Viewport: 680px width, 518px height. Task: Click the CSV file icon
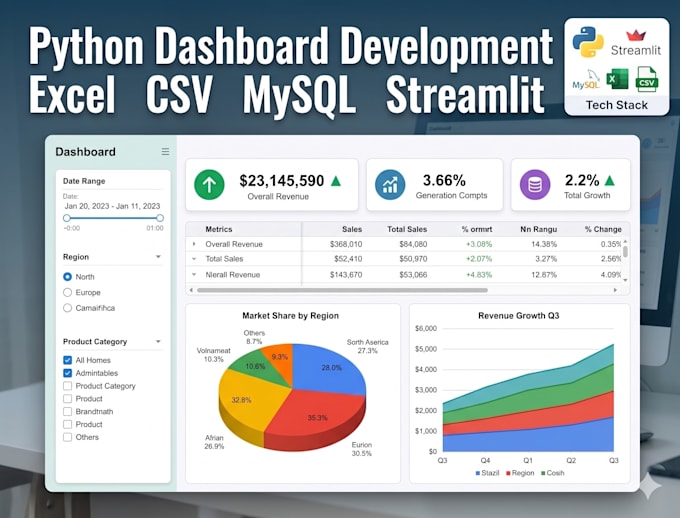pos(647,79)
